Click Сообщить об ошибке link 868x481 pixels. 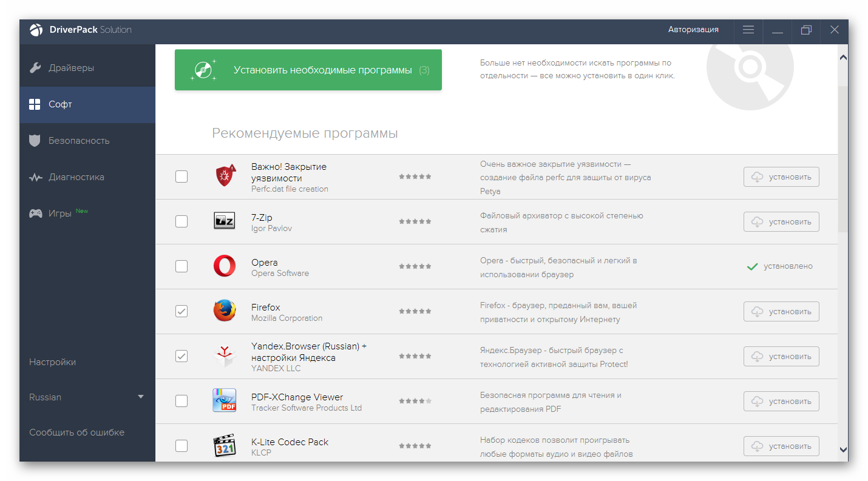click(77, 432)
